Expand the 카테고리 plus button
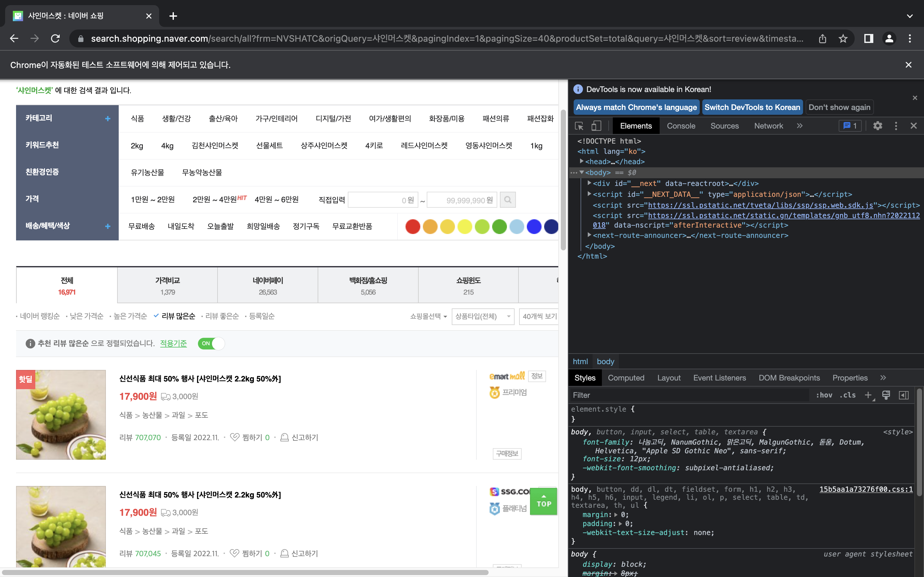Screen dimensions: 924x577 (108, 119)
